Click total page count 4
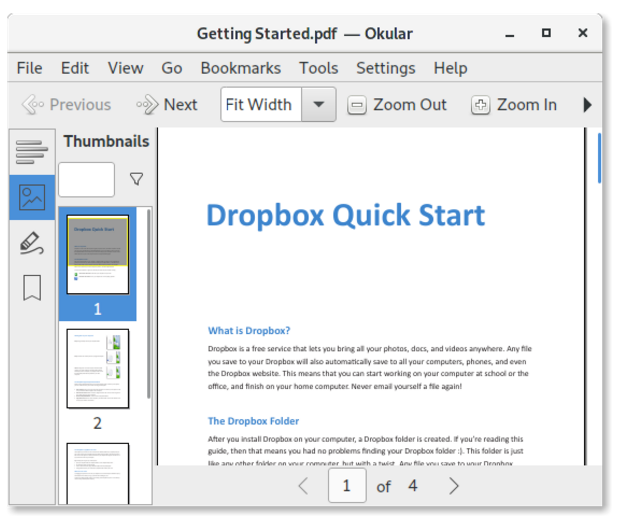This screenshot has width=622, height=524. click(x=413, y=486)
